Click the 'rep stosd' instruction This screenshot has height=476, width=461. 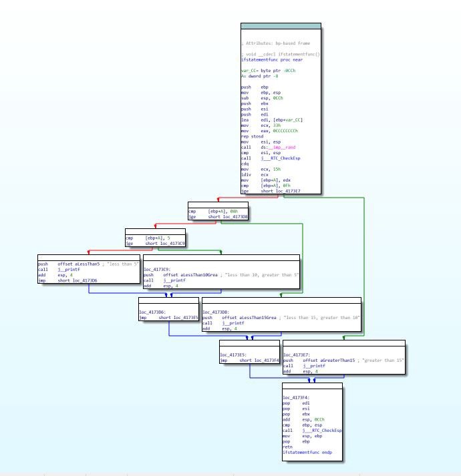[252, 136]
